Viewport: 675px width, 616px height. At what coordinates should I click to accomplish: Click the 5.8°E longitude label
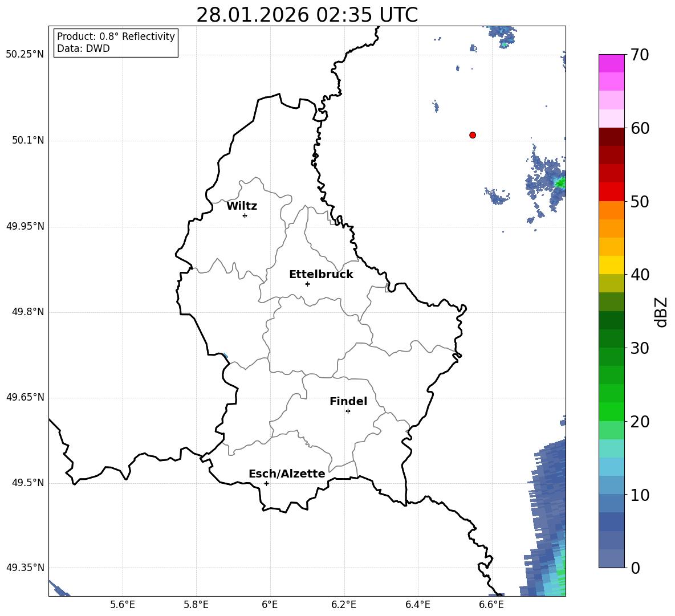[196, 605]
